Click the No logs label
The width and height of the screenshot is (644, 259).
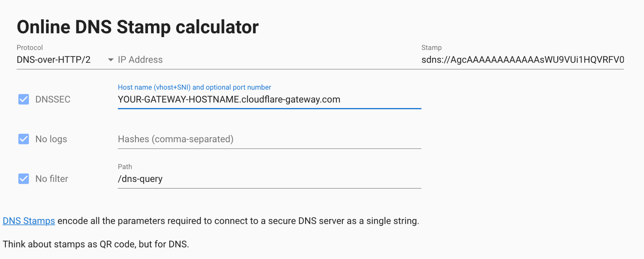[x=51, y=139]
